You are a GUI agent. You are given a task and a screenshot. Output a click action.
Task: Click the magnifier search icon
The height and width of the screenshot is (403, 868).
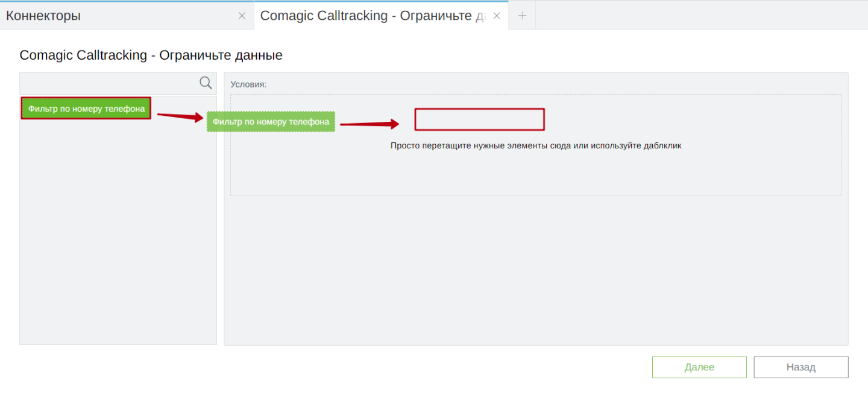[206, 83]
